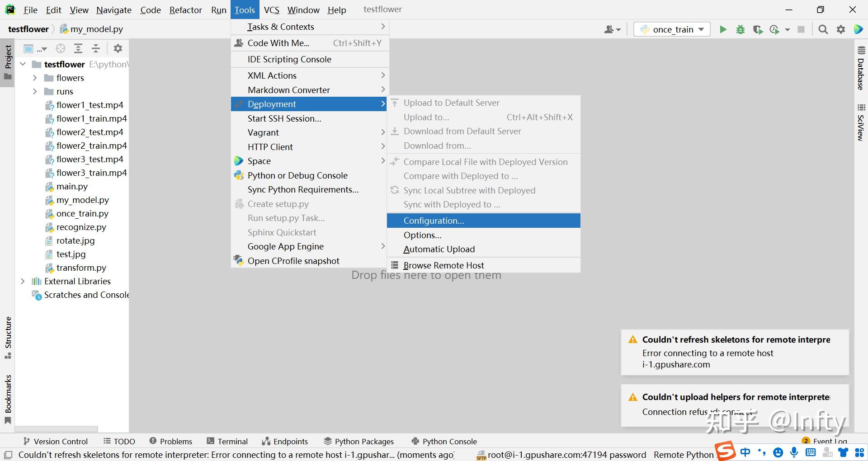Open the Python Packages tab
This screenshot has height=461, width=868.
coord(359,442)
